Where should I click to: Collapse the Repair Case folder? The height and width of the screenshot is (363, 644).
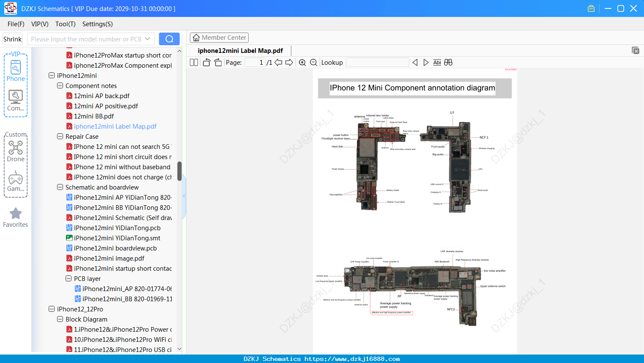[60, 136]
